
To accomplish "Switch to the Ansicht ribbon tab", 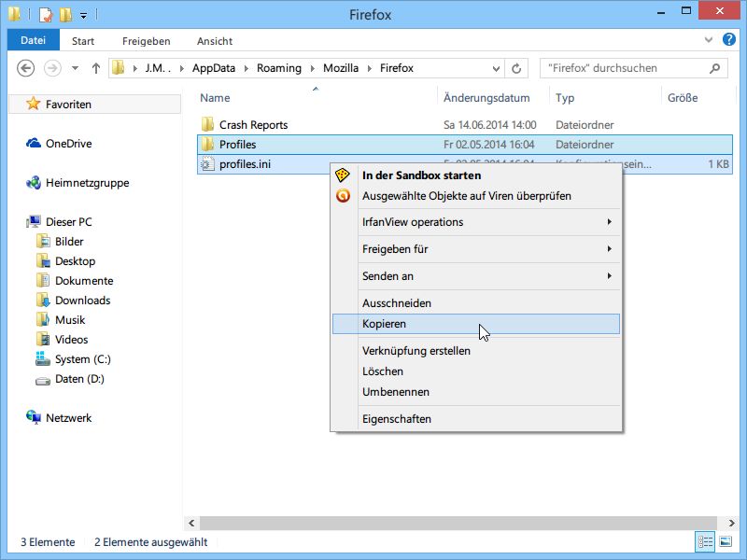I will point(215,41).
